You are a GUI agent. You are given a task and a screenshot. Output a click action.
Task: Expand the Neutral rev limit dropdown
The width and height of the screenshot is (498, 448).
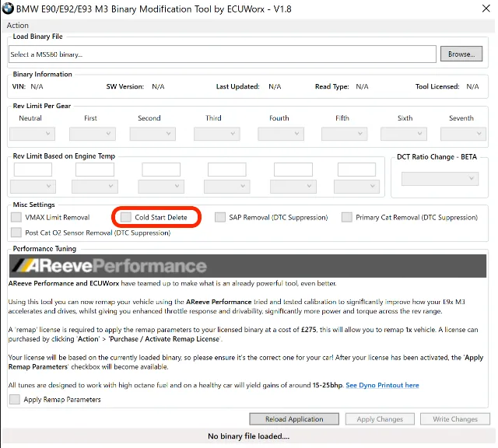pyautogui.click(x=32, y=134)
